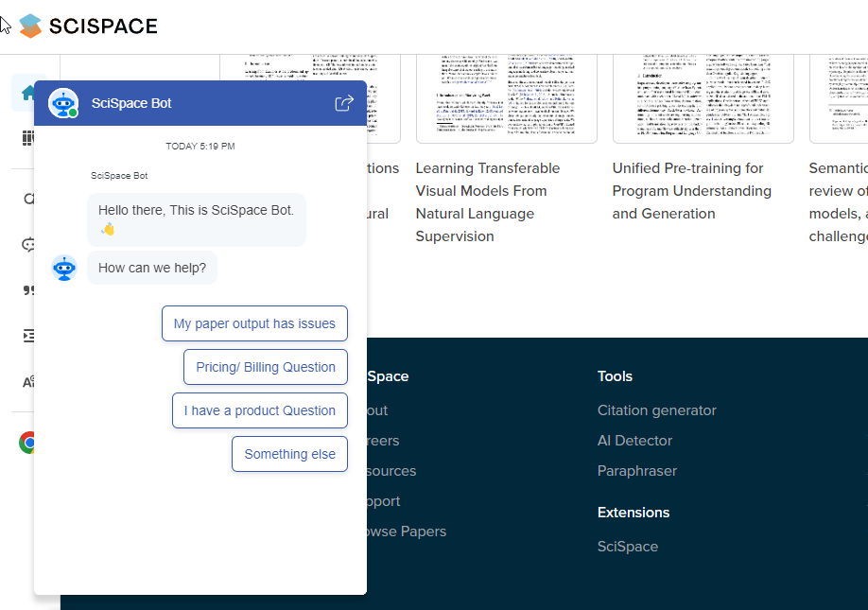Choose 'Pricing/ Billing Question' option
Viewport: 868px width, 610px height.
click(x=266, y=367)
